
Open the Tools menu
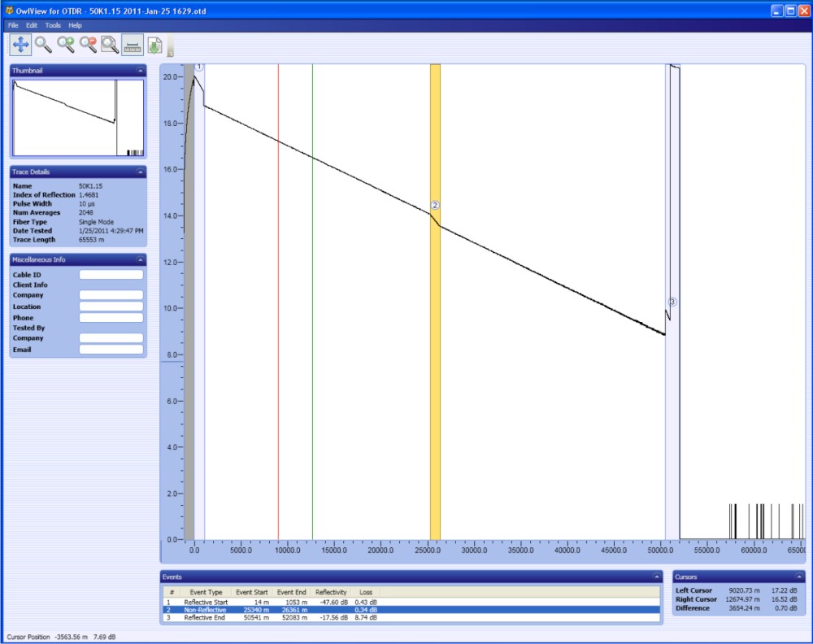click(x=53, y=25)
